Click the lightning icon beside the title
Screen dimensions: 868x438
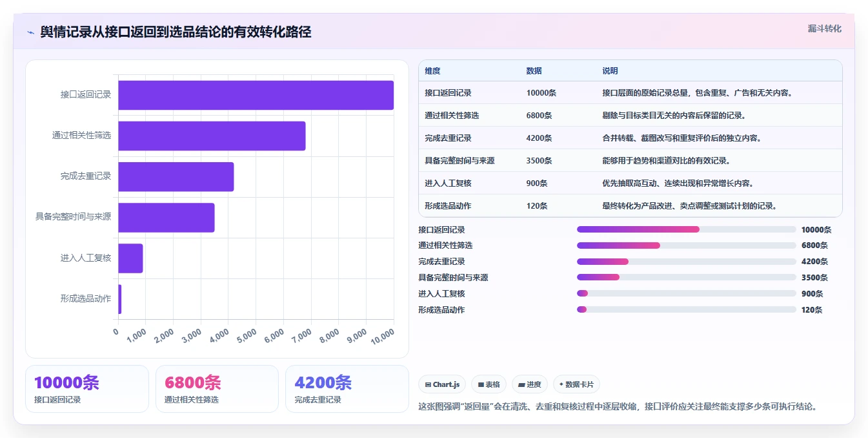(30, 32)
